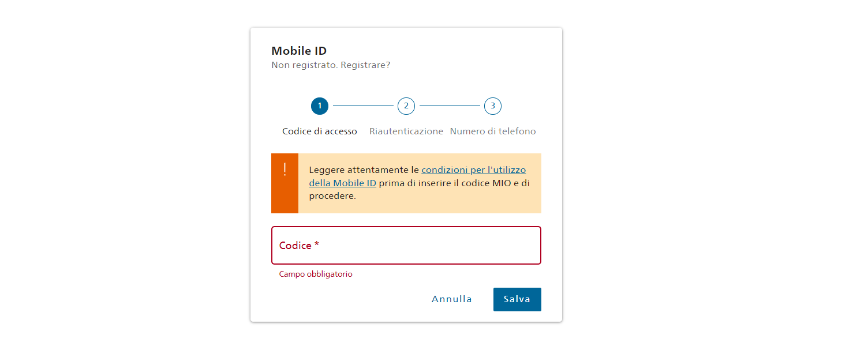Follow the 'della Mobile ID' link text

(x=343, y=183)
